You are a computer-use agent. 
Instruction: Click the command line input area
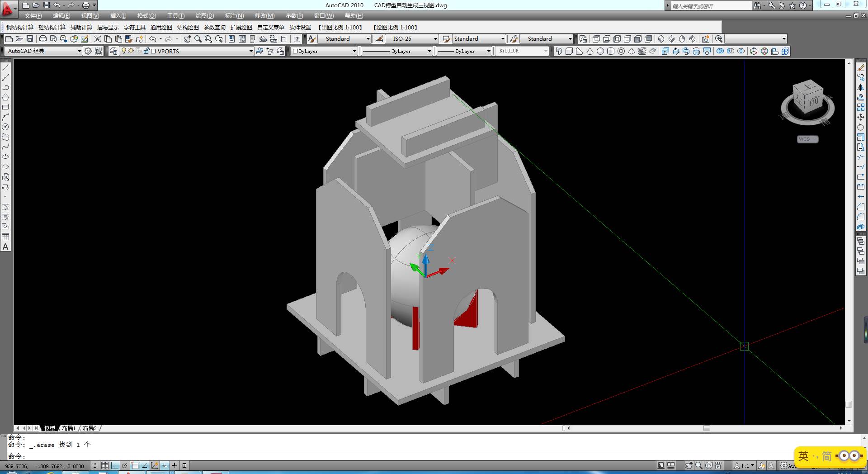434,456
